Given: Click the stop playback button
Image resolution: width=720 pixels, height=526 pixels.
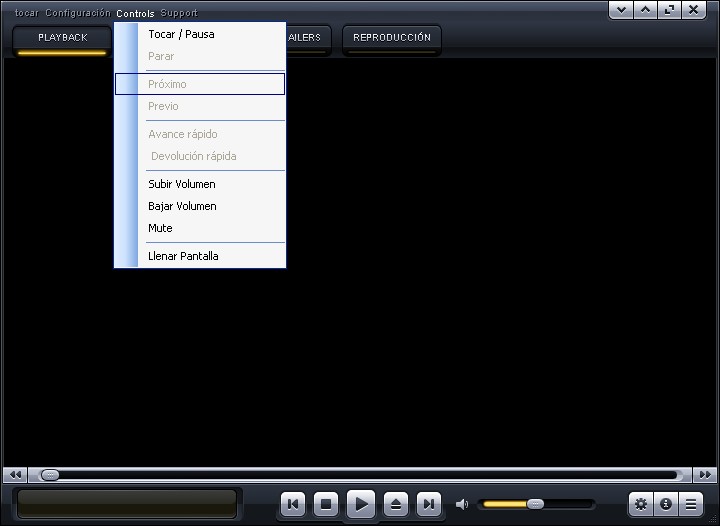Looking at the screenshot, I should point(326,504).
